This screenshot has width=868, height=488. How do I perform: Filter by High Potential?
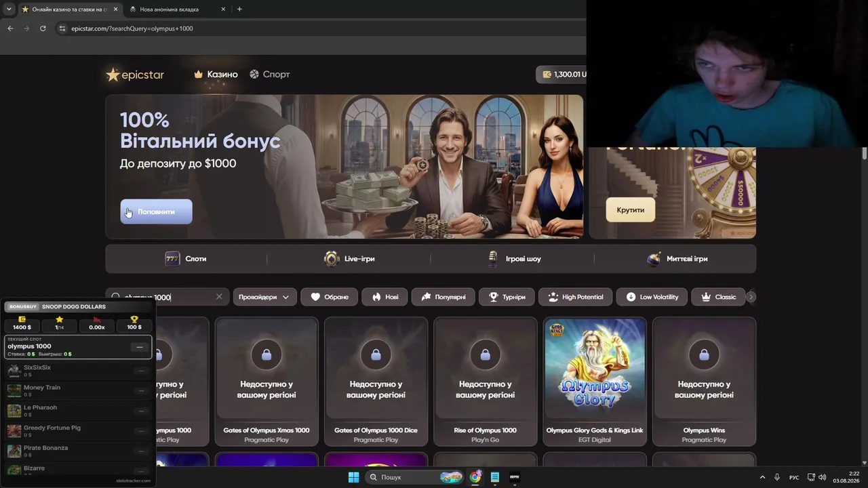[575, 297]
